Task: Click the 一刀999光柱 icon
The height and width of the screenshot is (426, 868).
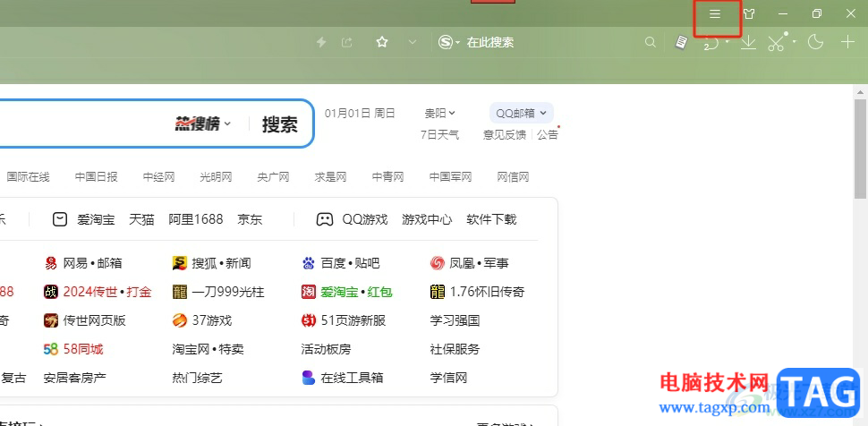Action: [179, 292]
